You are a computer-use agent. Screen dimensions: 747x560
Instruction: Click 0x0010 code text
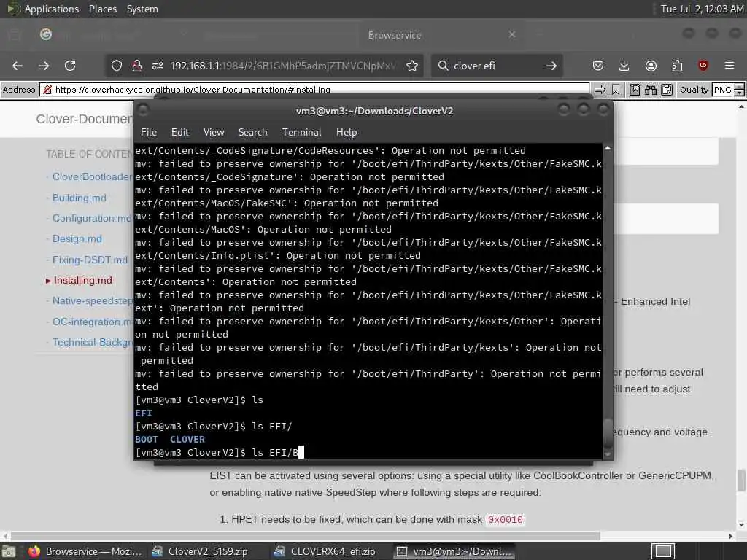click(x=505, y=519)
